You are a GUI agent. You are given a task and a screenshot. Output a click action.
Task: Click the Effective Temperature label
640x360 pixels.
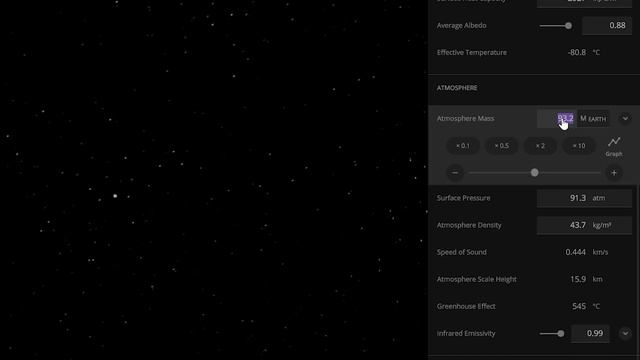pos(472,52)
